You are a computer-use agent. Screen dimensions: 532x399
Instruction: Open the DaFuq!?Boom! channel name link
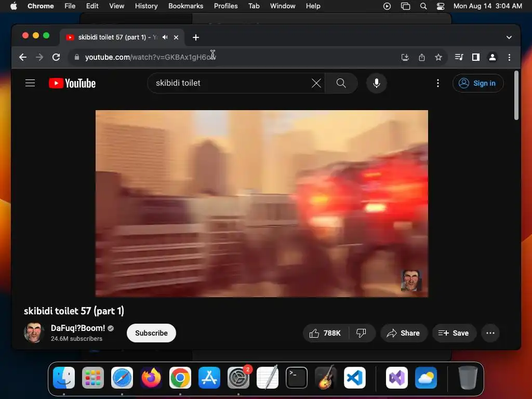tap(78, 328)
